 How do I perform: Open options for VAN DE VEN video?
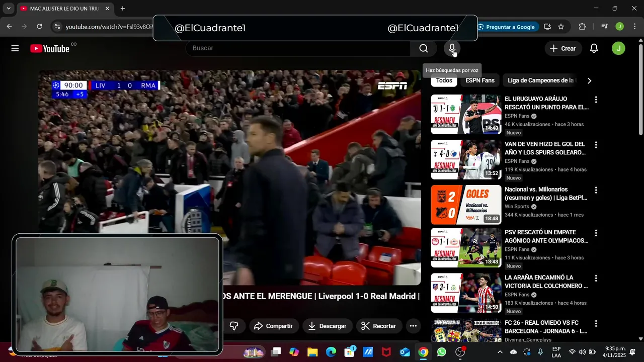coord(596,145)
